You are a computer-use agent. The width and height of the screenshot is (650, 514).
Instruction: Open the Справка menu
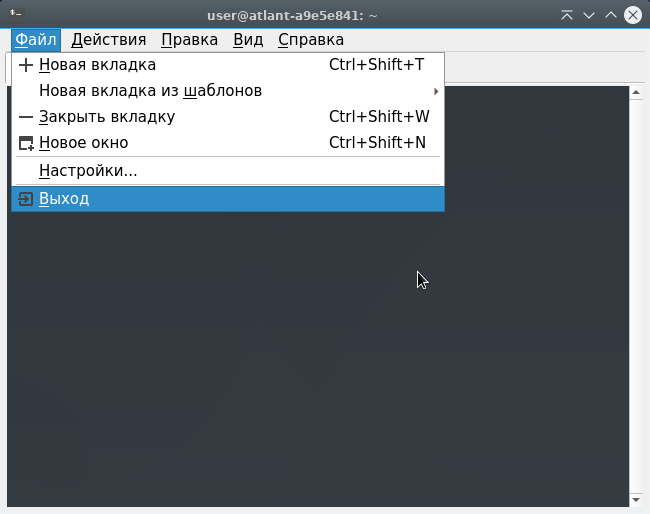pos(311,40)
